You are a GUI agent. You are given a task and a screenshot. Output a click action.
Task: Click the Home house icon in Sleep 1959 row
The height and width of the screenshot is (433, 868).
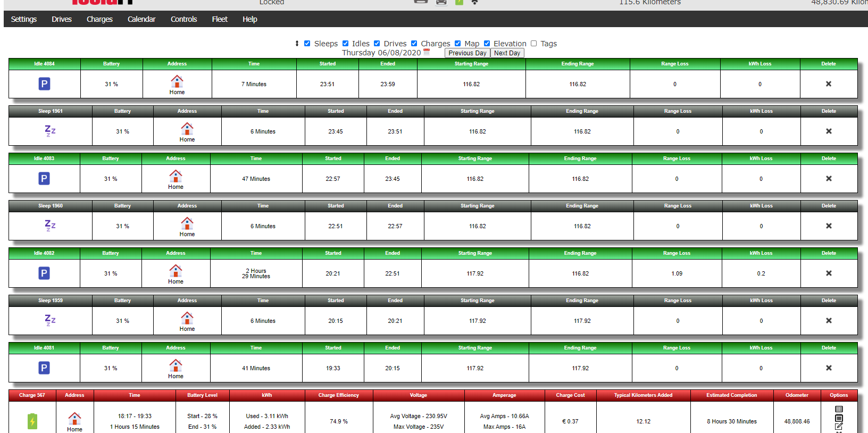[187, 318]
